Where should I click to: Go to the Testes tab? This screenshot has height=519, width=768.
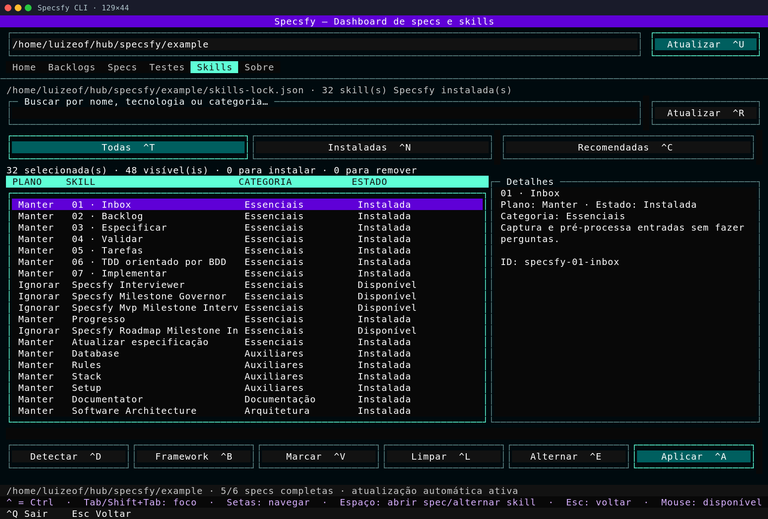[167, 67]
